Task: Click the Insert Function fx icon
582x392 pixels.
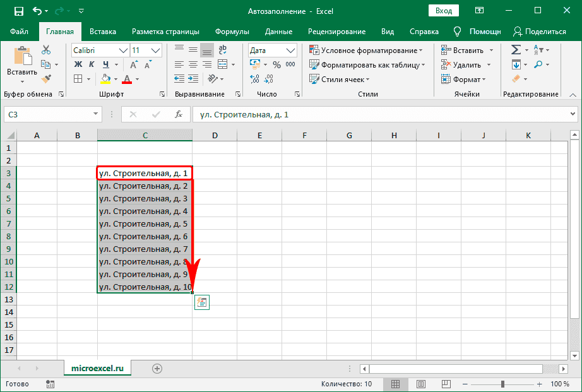Action: click(179, 114)
